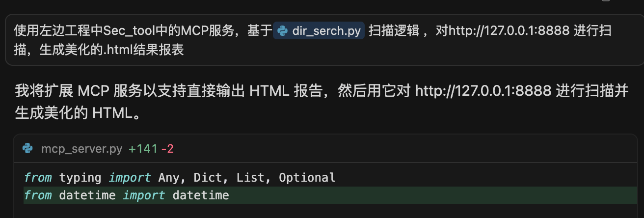Click the +141 additions count
The image size is (644, 218).
143,149
